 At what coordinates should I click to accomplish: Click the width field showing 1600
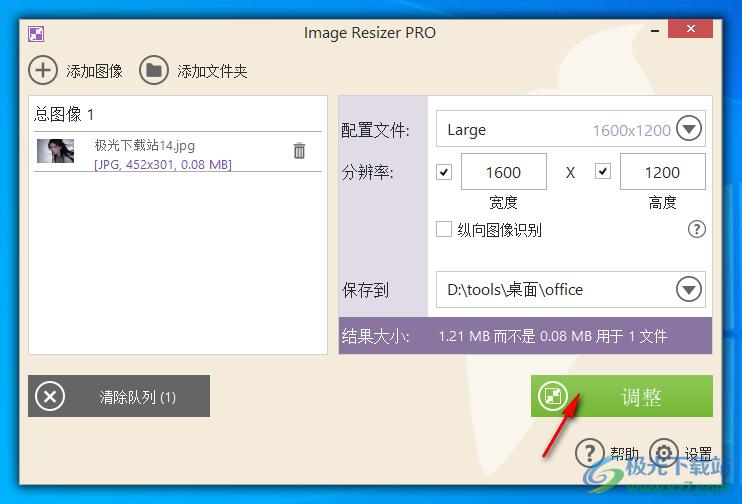(x=503, y=172)
